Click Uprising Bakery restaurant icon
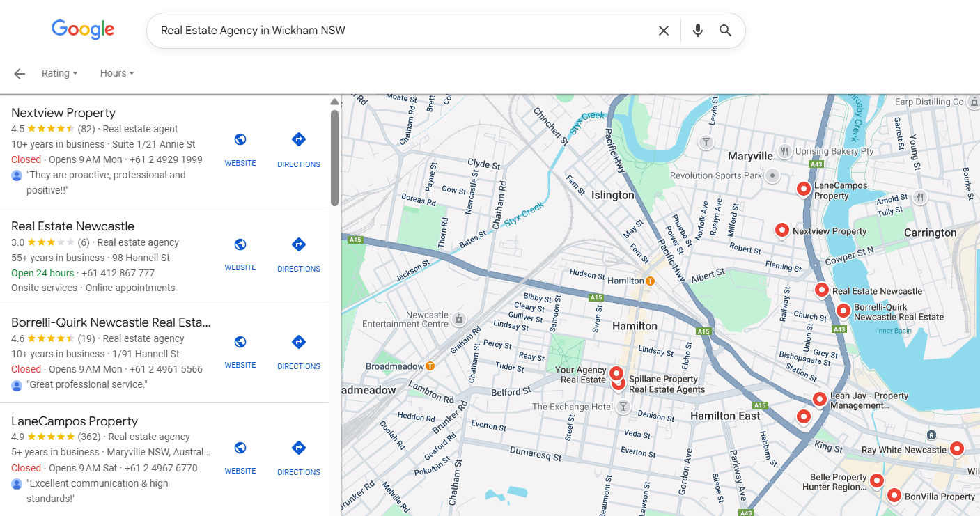Viewport: 980px width, 516px height. [x=785, y=151]
